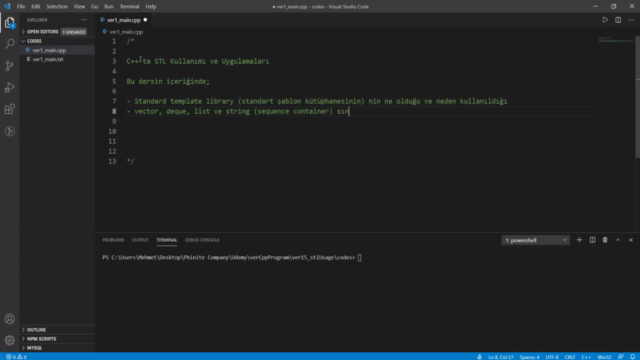Click the editor minimap

(616, 40)
